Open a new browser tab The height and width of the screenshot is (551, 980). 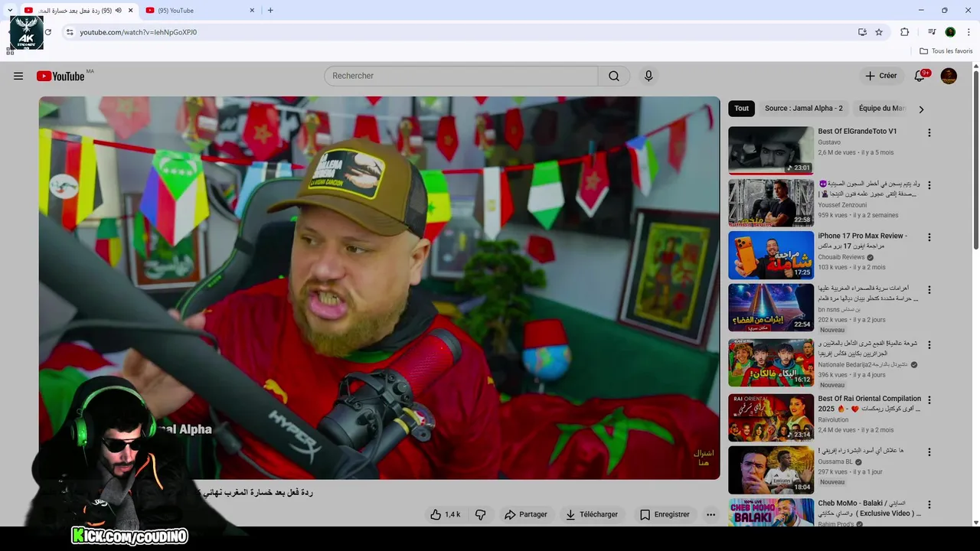point(270,10)
